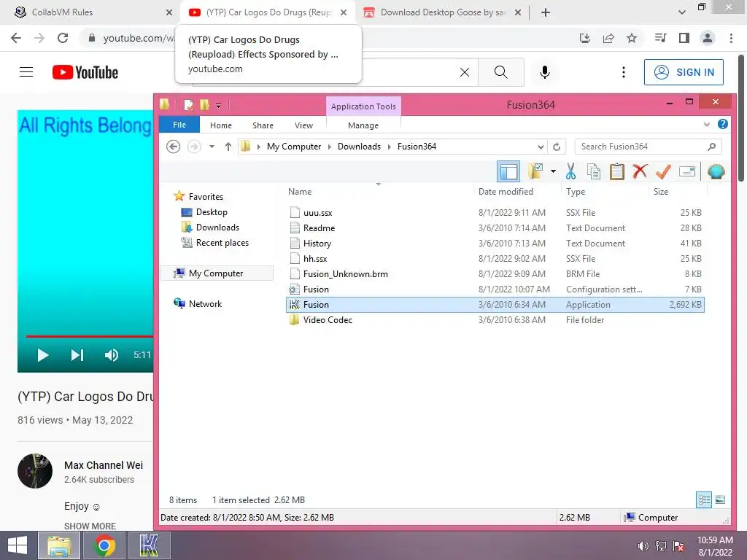Click properties icon in Explorer title bar
This screenshot has height=560, width=747.
(189, 105)
